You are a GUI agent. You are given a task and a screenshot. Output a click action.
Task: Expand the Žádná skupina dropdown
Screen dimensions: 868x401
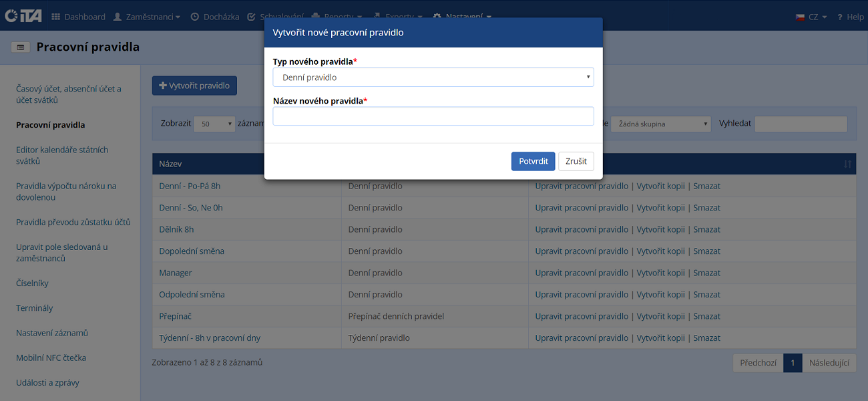pos(661,124)
